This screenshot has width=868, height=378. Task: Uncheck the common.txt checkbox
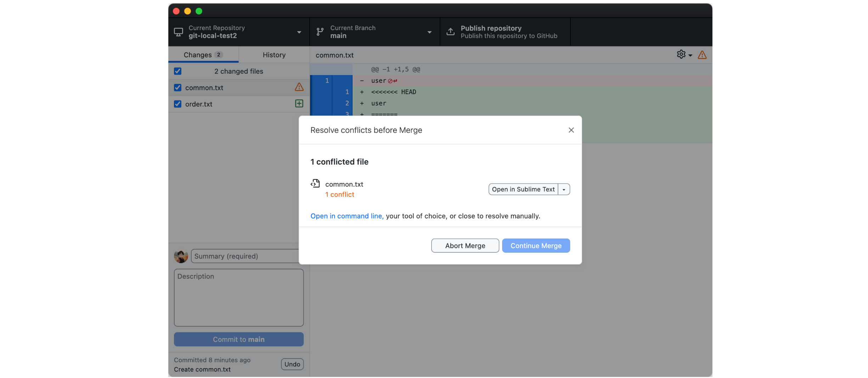point(178,87)
